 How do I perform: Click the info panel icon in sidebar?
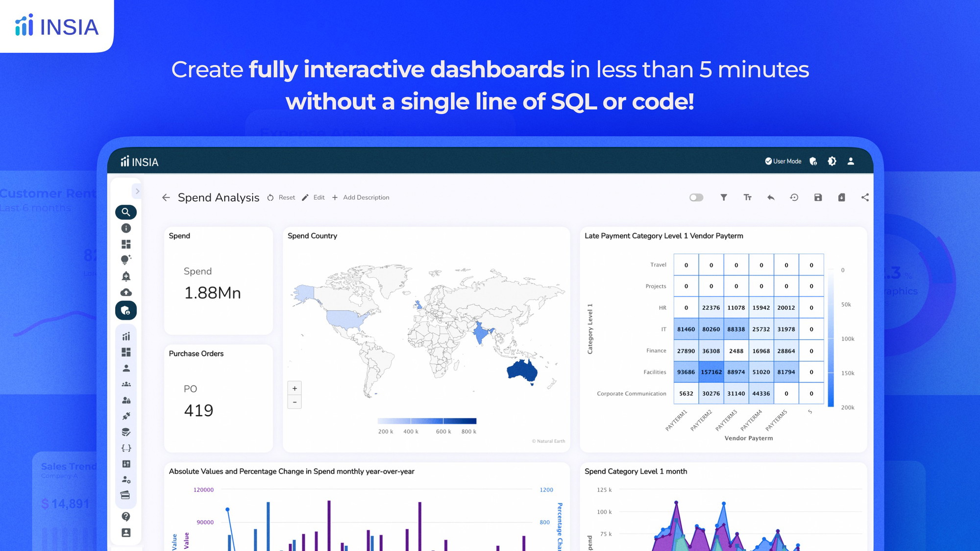[125, 228]
